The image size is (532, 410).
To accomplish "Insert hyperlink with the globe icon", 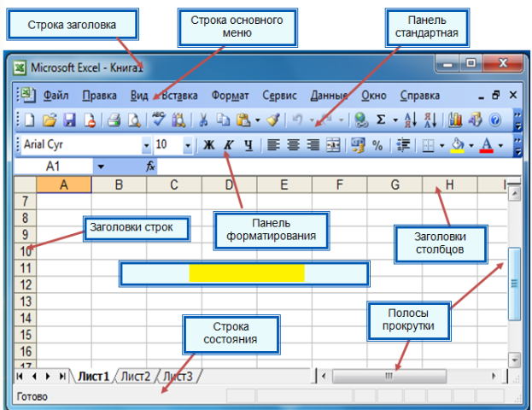I will (x=361, y=120).
